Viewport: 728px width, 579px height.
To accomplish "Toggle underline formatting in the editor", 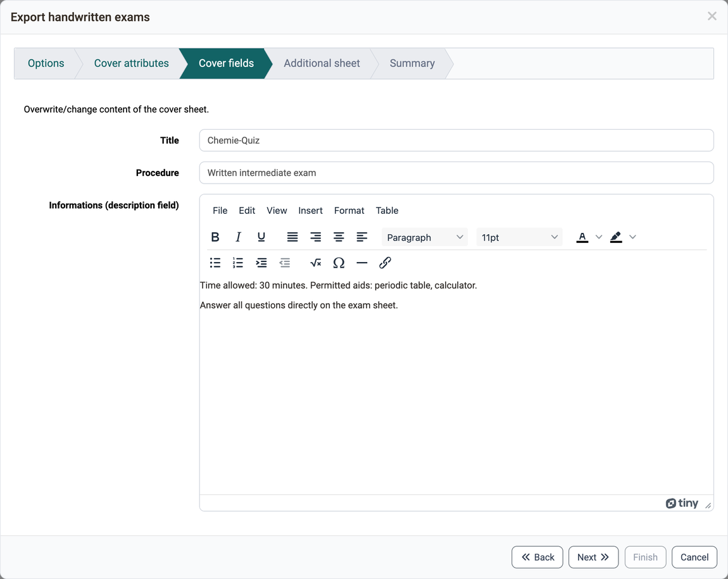I will tap(261, 237).
